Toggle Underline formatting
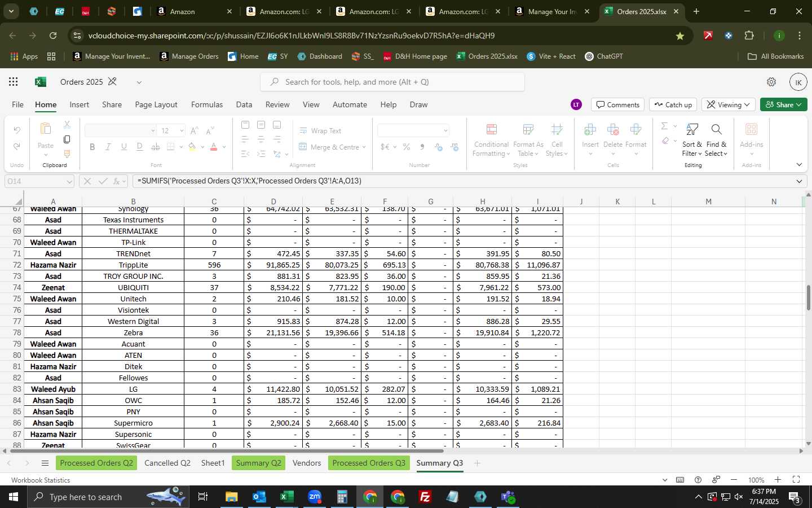 (123, 147)
